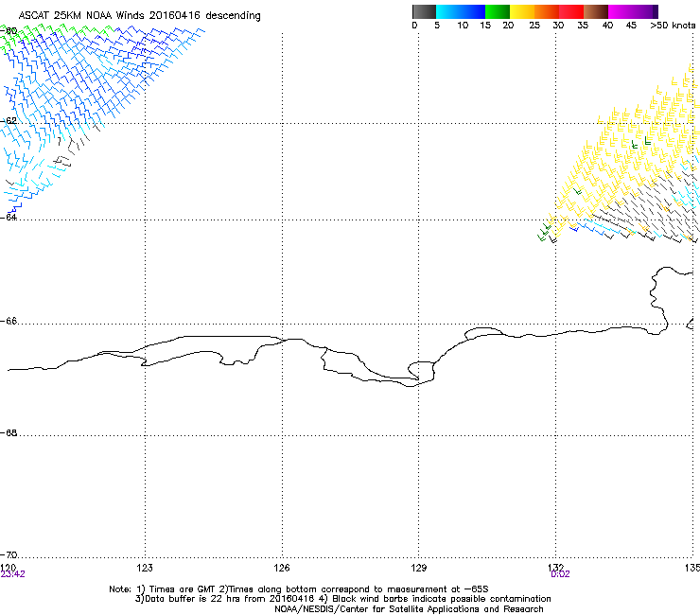Click the magenta 40–45 knots legend segment
The width and height of the screenshot is (700, 615).
[621, 11]
